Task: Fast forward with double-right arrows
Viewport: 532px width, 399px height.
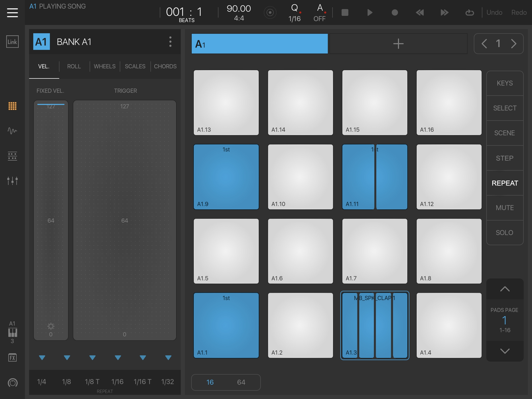Action: (x=444, y=12)
